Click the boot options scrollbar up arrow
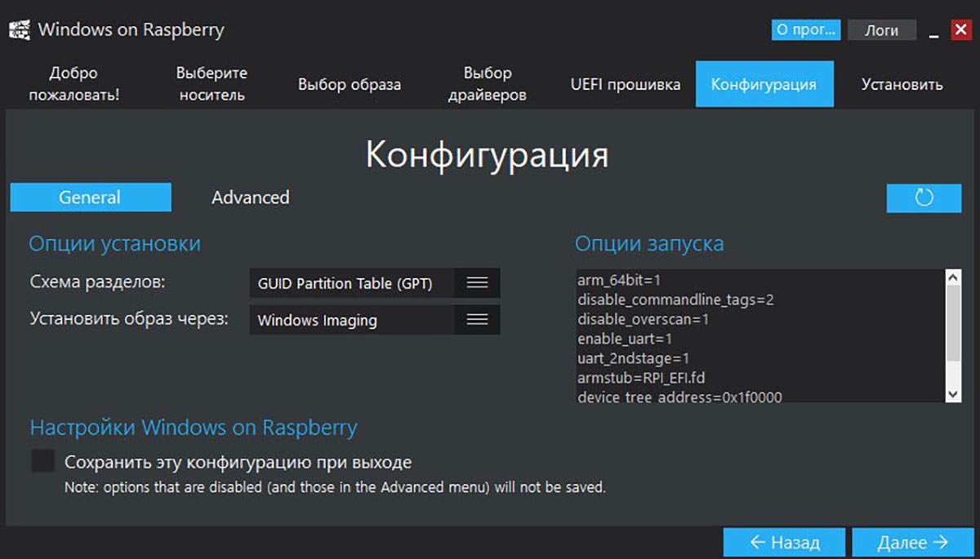 pyautogui.click(x=953, y=277)
